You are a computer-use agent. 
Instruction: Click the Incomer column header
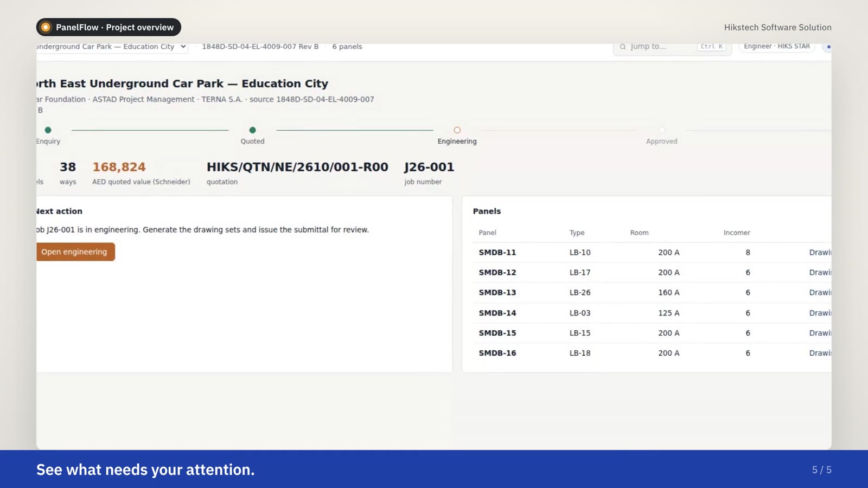[x=737, y=233]
